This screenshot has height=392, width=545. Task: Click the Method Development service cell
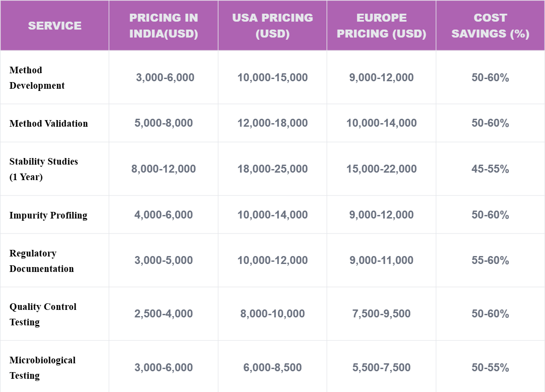[37, 78]
